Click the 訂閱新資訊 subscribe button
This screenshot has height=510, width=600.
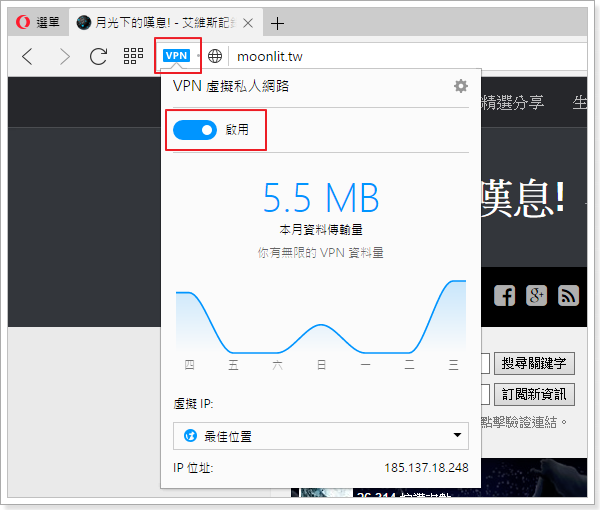click(534, 394)
